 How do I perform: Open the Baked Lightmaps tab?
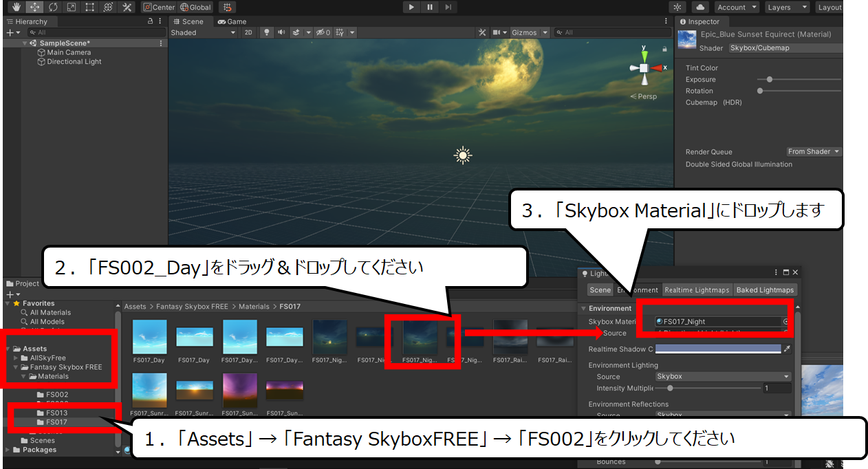tap(766, 290)
